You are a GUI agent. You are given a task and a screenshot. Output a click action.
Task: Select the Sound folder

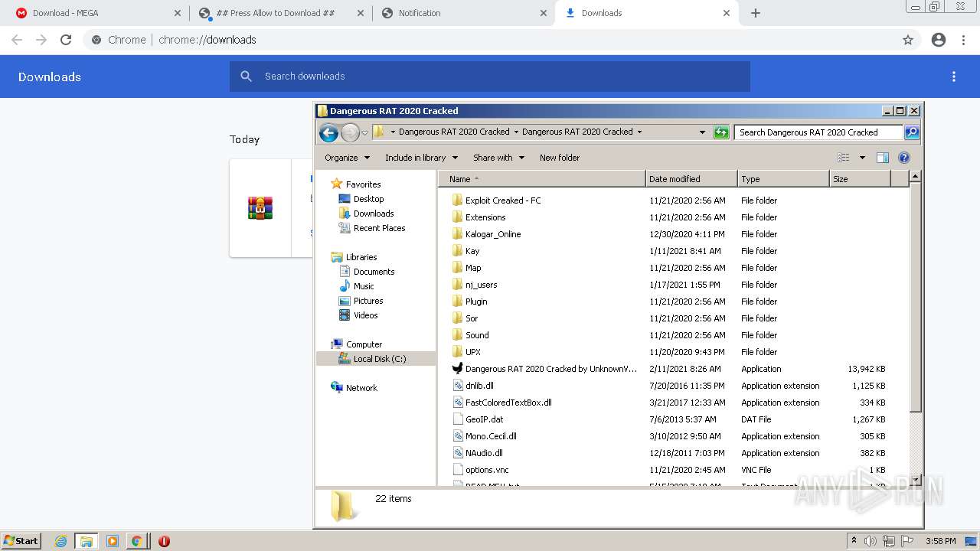point(477,335)
